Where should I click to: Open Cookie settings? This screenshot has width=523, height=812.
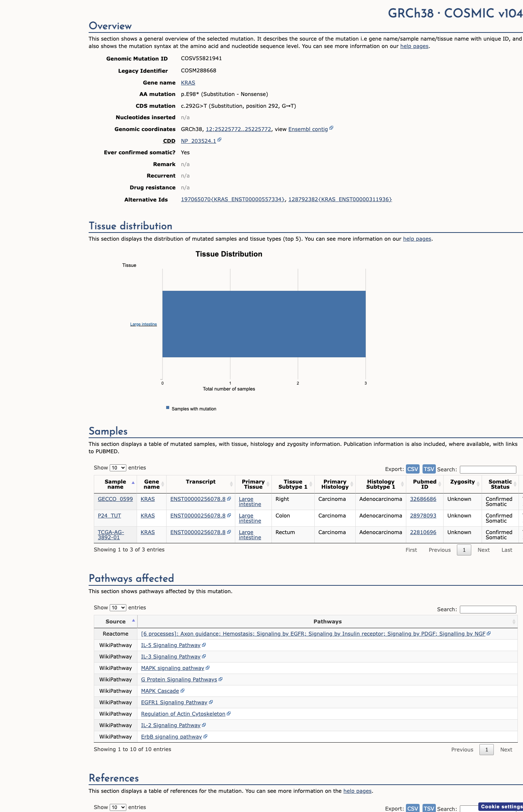pyautogui.click(x=501, y=806)
